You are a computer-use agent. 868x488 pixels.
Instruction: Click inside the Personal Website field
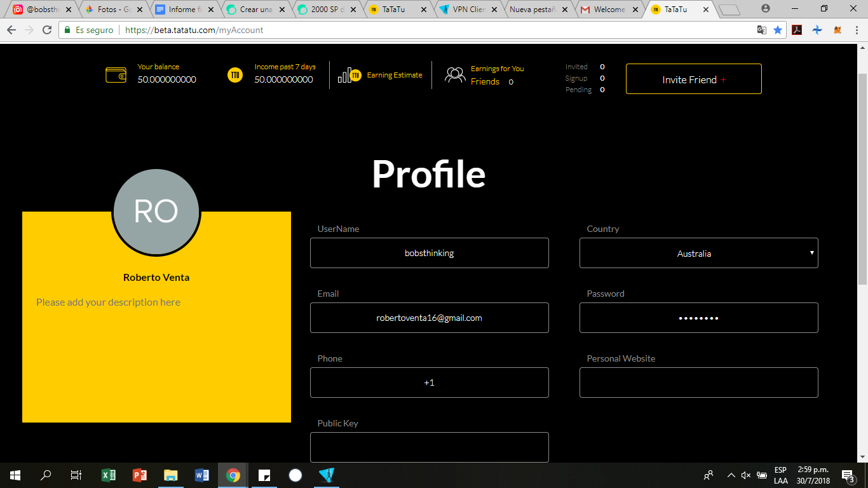click(698, 382)
